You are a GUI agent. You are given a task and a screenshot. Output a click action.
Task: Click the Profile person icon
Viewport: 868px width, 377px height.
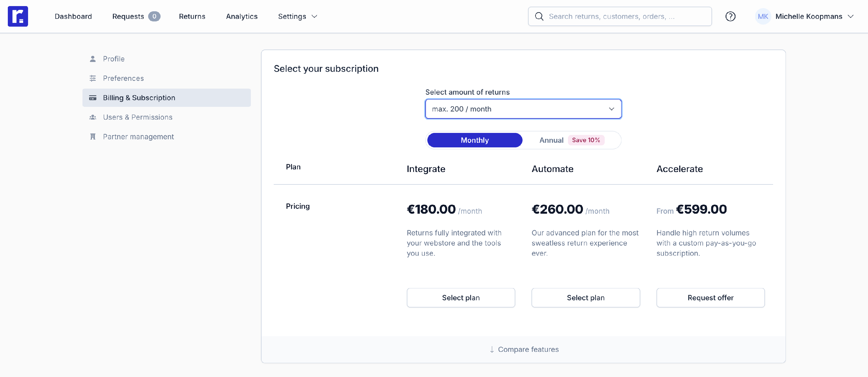click(x=93, y=59)
